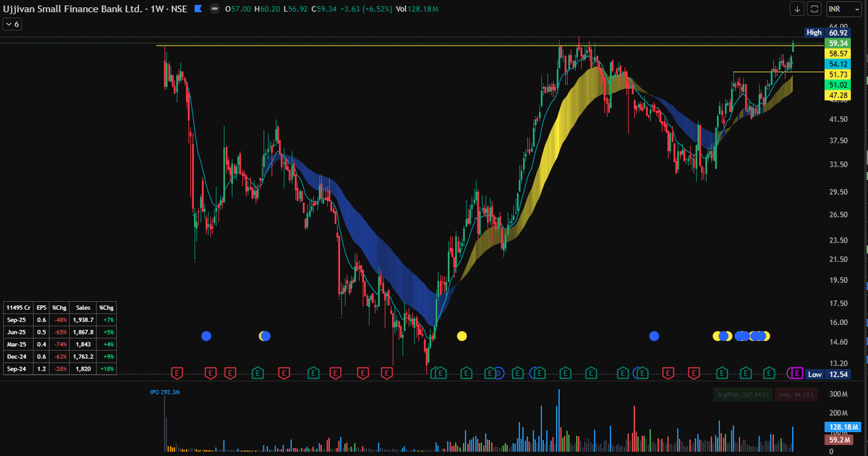Viewport: 868px width, 456px height.
Task: Click the Jun-25 row label
Action: (18, 331)
